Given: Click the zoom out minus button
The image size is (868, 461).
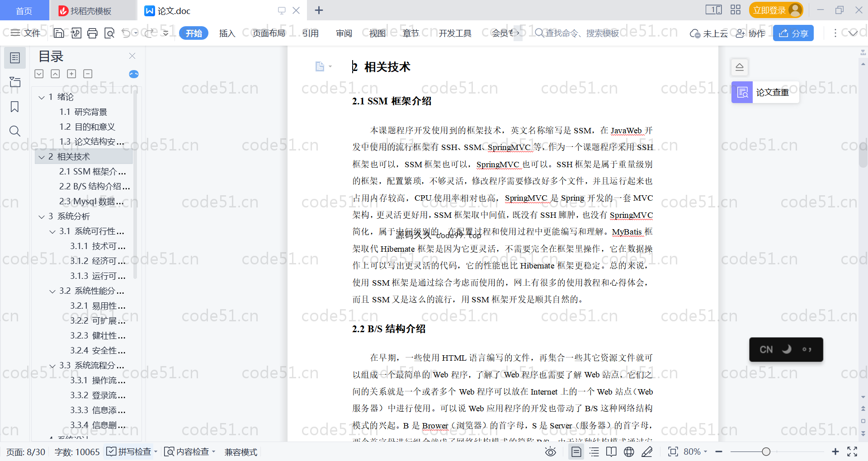Looking at the screenshot, I should click(x=719, y=452).
